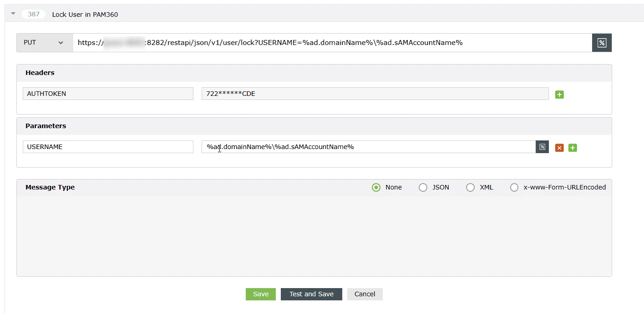Viewport: 644px width, 314px height.
Task: Cancel the configuration changes
Action: (364, 294)
